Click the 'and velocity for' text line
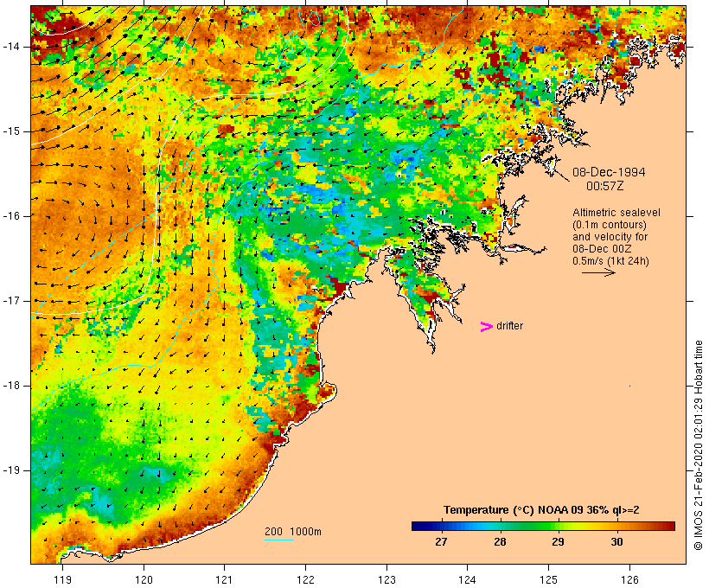 point(610,237)
